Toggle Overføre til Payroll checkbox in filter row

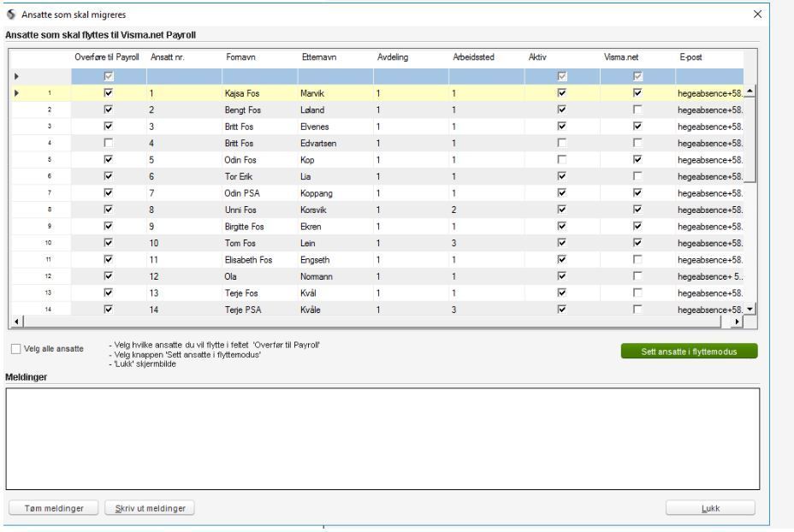point(108,76)
